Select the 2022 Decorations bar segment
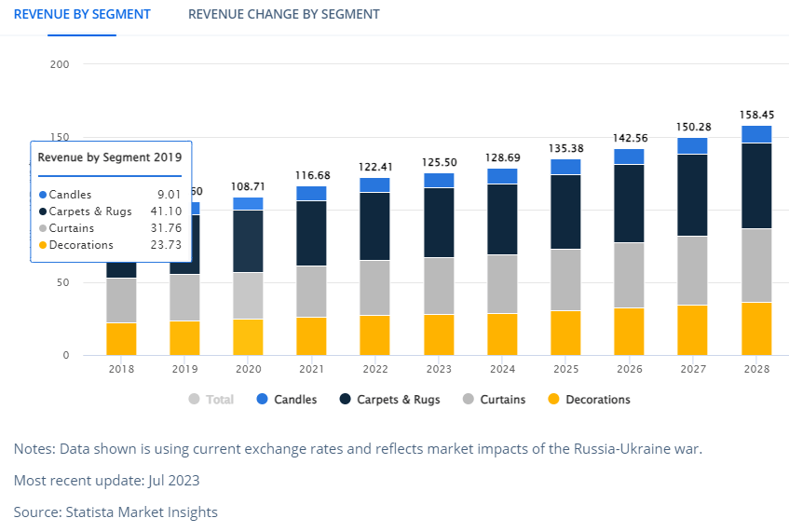Image resolution: width=789 pixels, height=532 pixels. coord(374,335)
